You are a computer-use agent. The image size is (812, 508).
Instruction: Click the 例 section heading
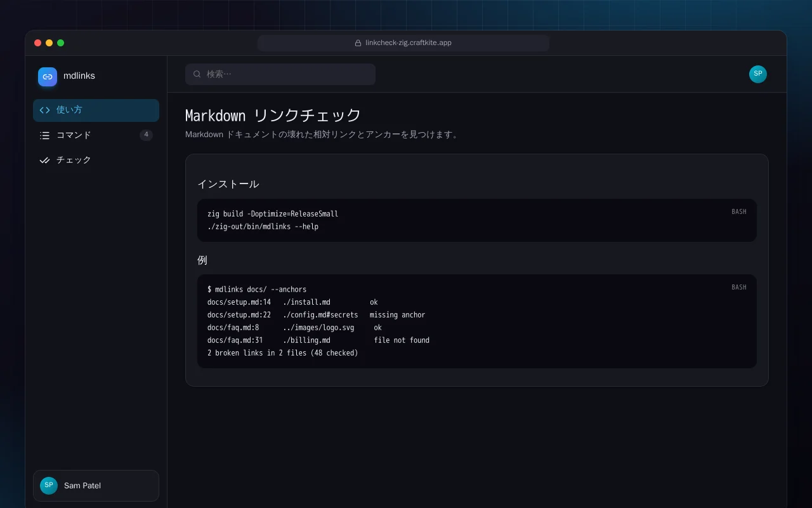click(x=202, y=260)
